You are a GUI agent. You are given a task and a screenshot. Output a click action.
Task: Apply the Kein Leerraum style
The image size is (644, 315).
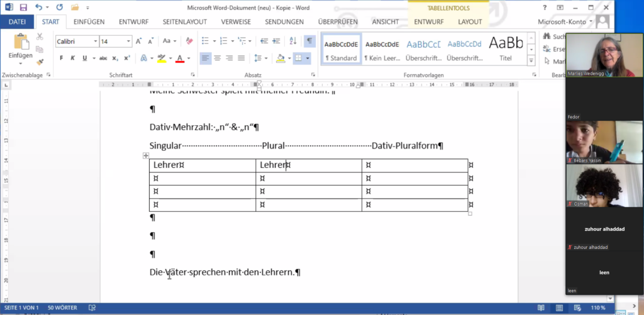pos(382,49)
